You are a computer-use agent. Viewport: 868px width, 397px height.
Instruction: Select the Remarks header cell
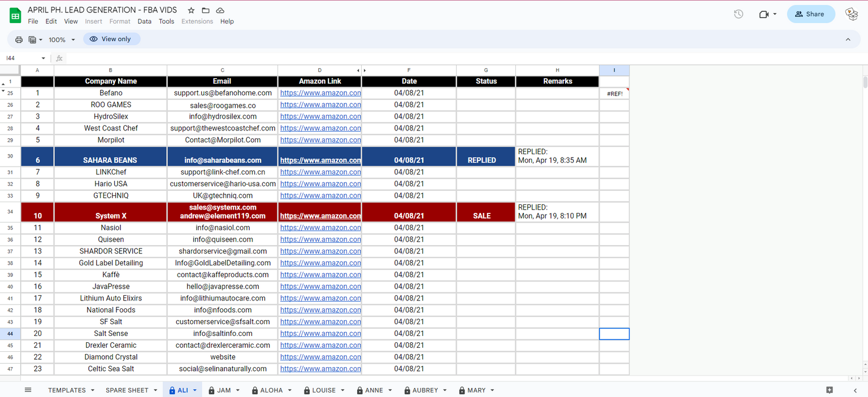[x=557, y=81]
